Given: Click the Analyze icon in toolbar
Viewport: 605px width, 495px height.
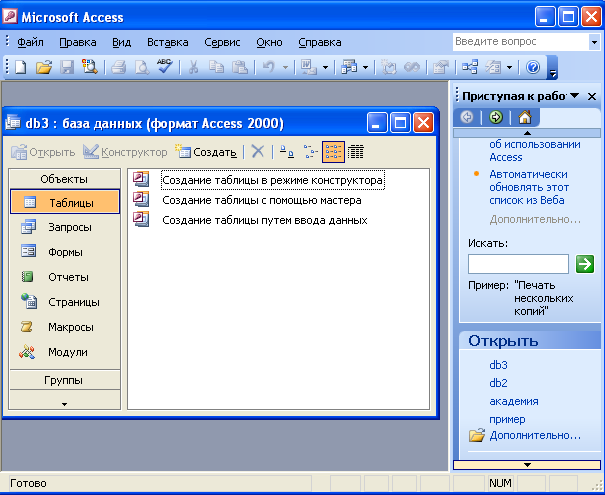Looking at the screenshot, I should coord(349,67).
